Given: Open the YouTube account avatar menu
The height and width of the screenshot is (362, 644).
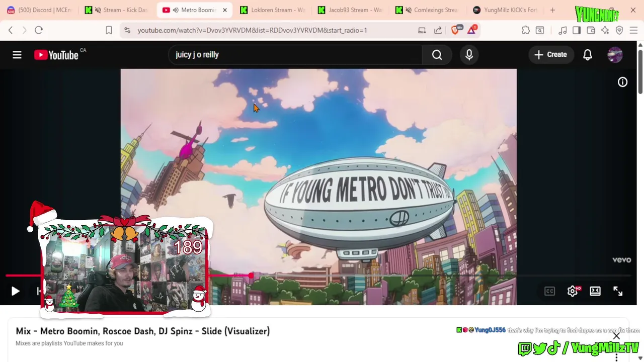Looking at the screenshot, I should tap(615, 54).
